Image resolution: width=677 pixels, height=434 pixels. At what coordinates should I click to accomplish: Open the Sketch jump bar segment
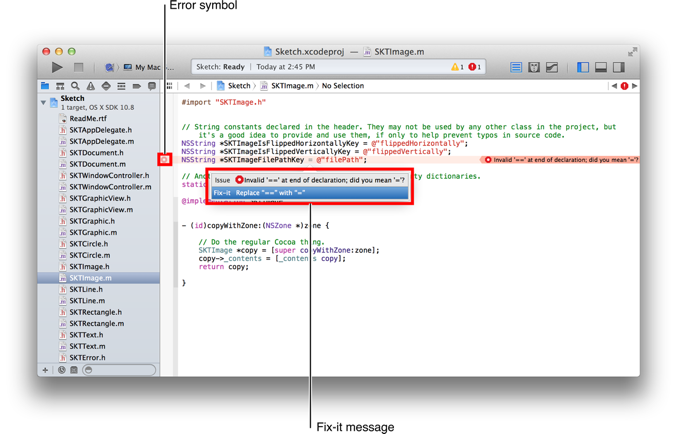234,86
